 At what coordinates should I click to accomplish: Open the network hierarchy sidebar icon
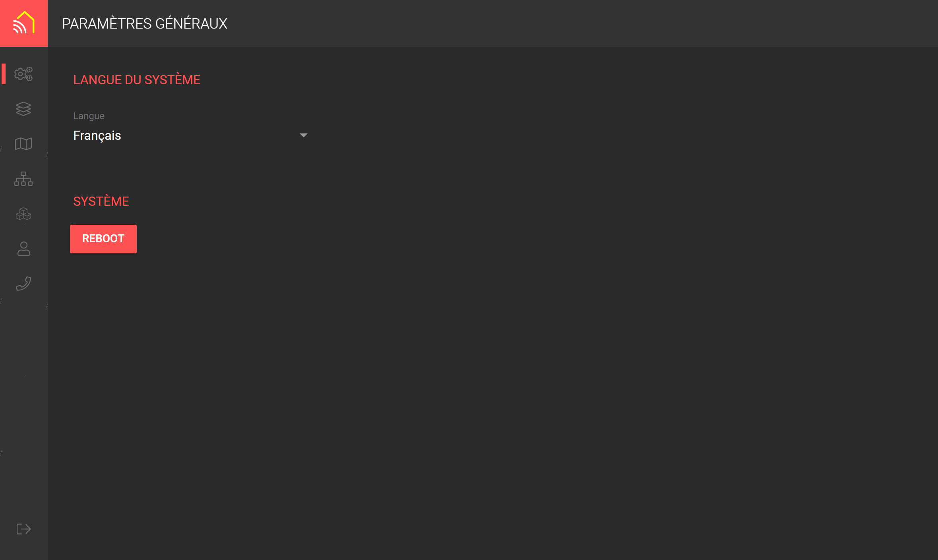pyautogui.click(x=23, y=179)
